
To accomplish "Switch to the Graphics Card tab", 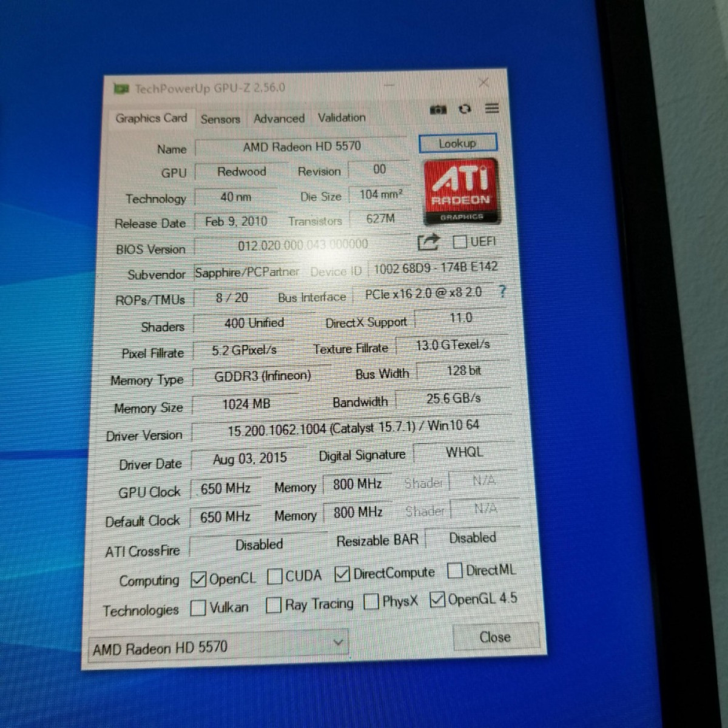I will 151,118.
